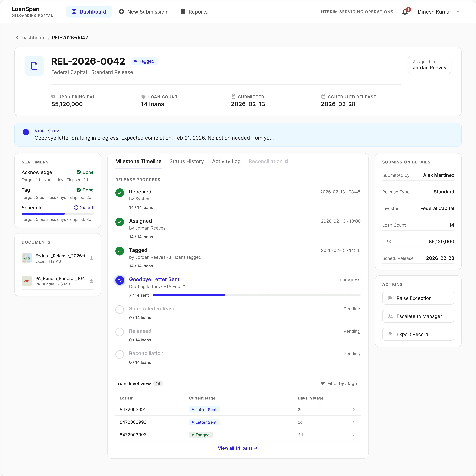
Task: Click the Tagged milestone checkmark
Action: pyautogui.click(x=120, y=251)
